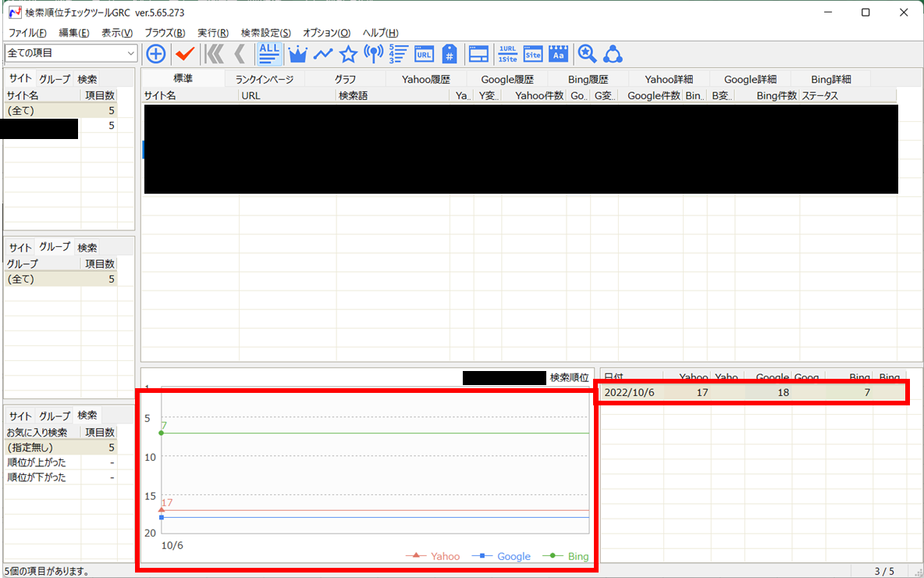Image resolution: width=924 pixels, height=578 pixels.
Task: Click the blue Google square data point
Action: pyautogui.click(x=162, y=517)
